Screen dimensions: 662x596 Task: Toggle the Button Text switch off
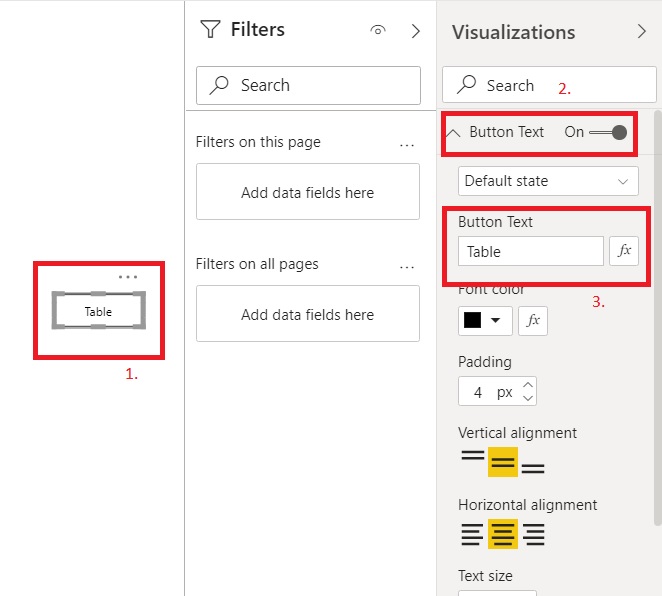pos(610,132)
